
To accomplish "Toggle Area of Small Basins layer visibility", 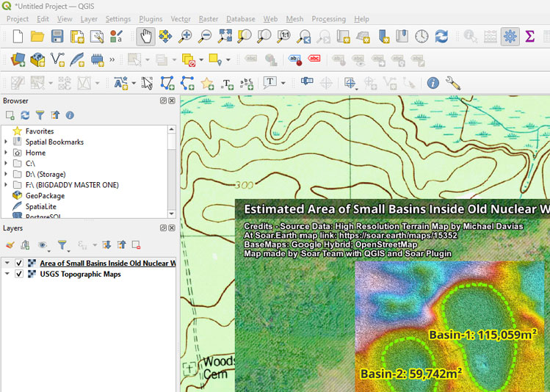I will point(20,263).
